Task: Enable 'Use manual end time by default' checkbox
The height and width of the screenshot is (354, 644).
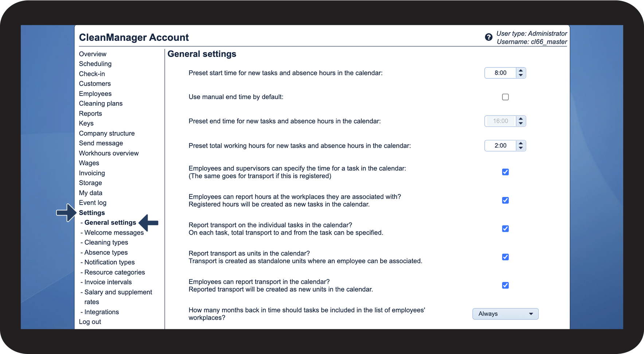Action: point(505,97)
